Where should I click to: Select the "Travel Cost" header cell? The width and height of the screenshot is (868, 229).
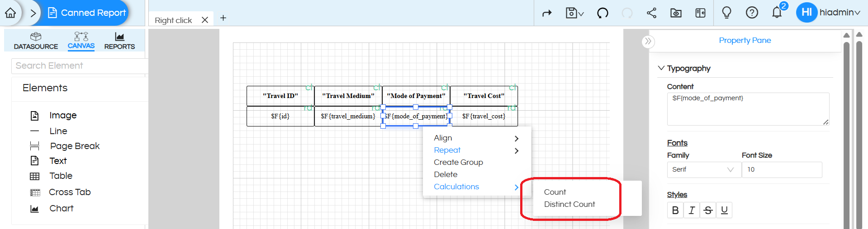pyautogui.click(x=484, y=96)
